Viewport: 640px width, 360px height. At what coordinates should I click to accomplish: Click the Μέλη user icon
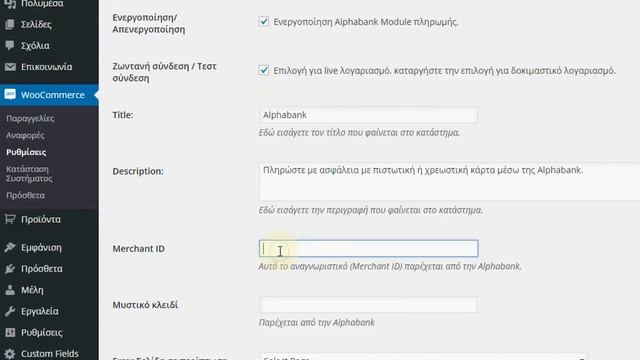(x=10, y=290)
